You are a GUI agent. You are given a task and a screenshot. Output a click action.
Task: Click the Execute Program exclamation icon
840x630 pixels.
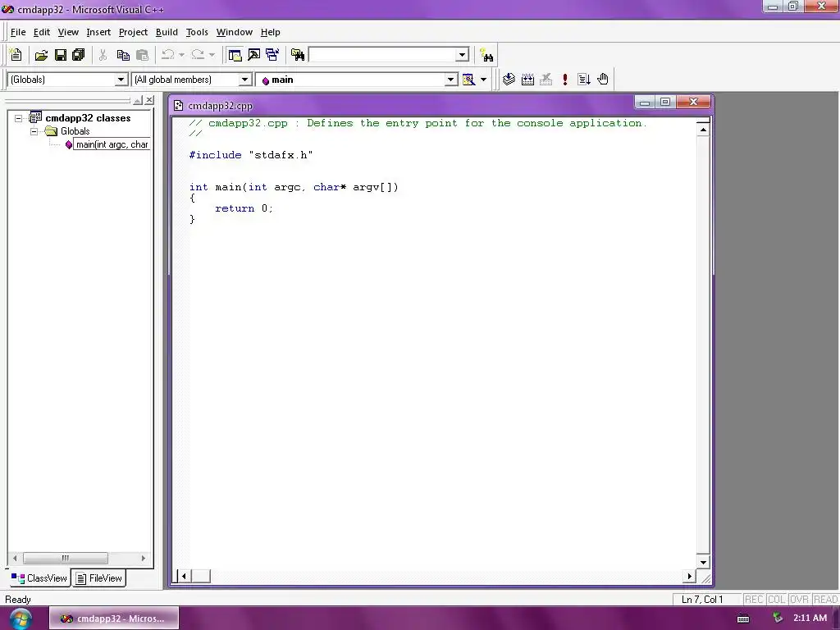pos(564,80)
